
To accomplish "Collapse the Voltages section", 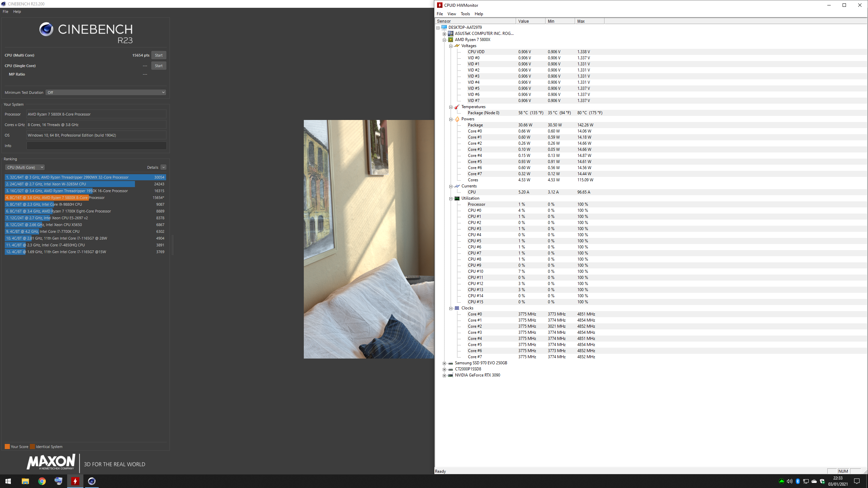I will 451,46.
